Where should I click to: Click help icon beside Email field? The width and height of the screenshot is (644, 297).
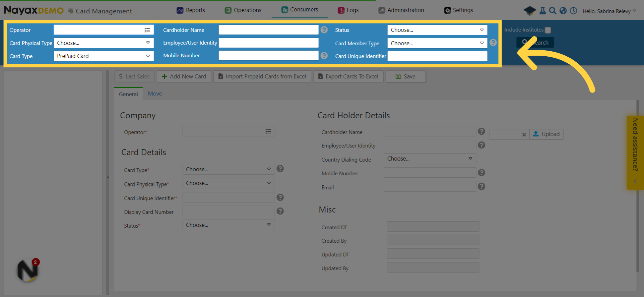tap(481, 186)
